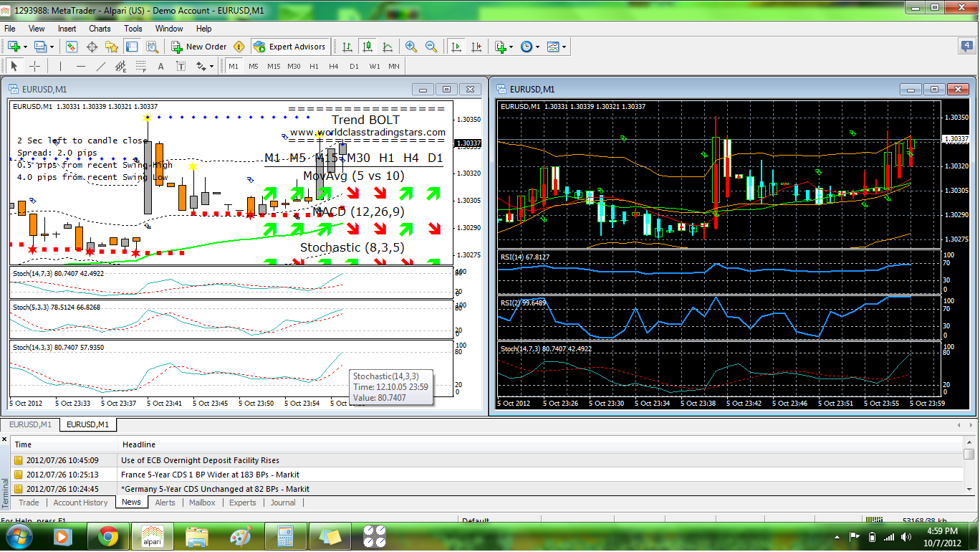Open the Data Window crosshair icon
The image size is (980, 552).
click(x=92, y=47)
